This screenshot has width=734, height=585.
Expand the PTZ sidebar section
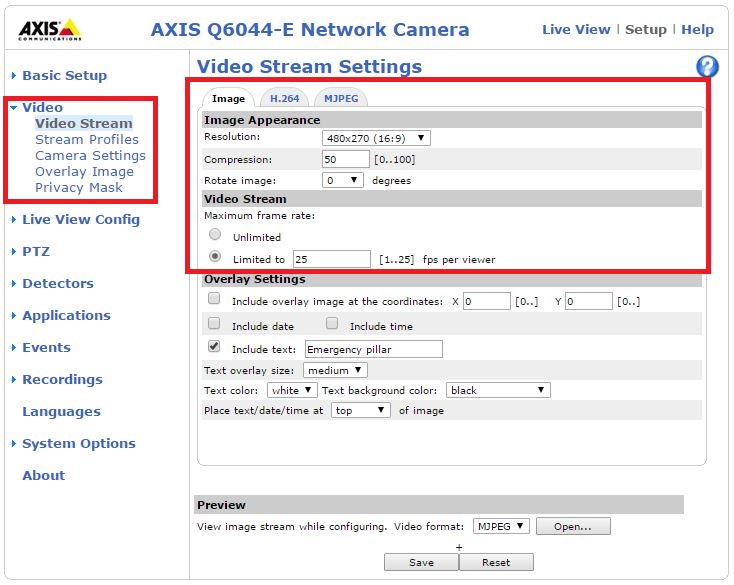(36, 252)
